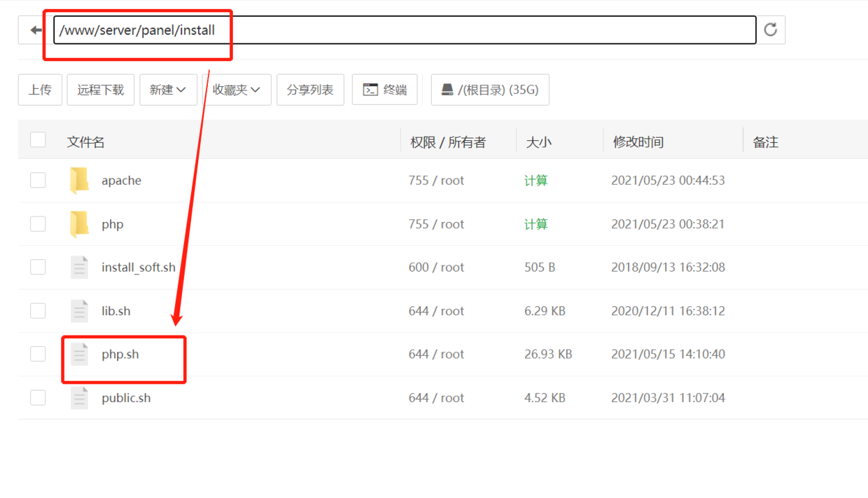Click 计算 to compute apache folder size
The image size is (868, 498).
[536, 180]
